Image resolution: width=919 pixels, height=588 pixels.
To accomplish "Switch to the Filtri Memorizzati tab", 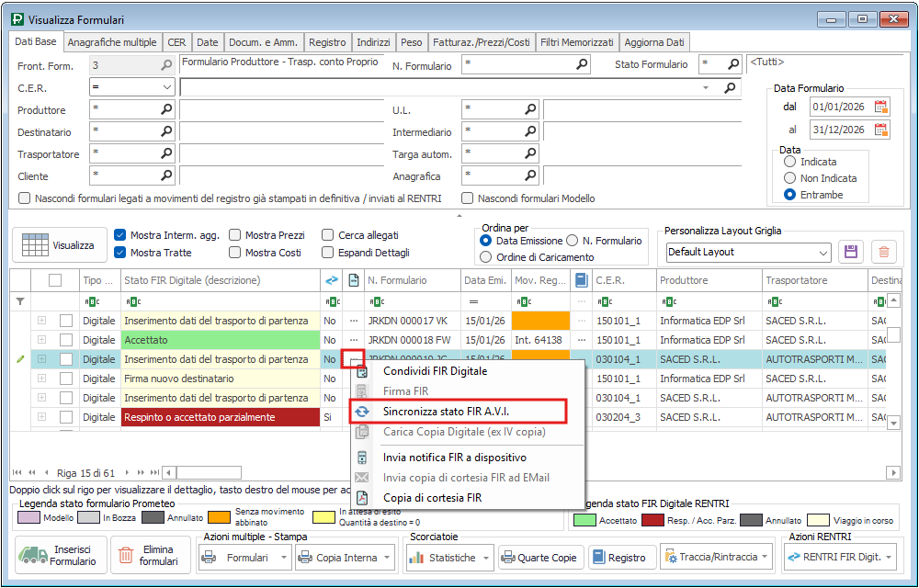I will [577, 42].
